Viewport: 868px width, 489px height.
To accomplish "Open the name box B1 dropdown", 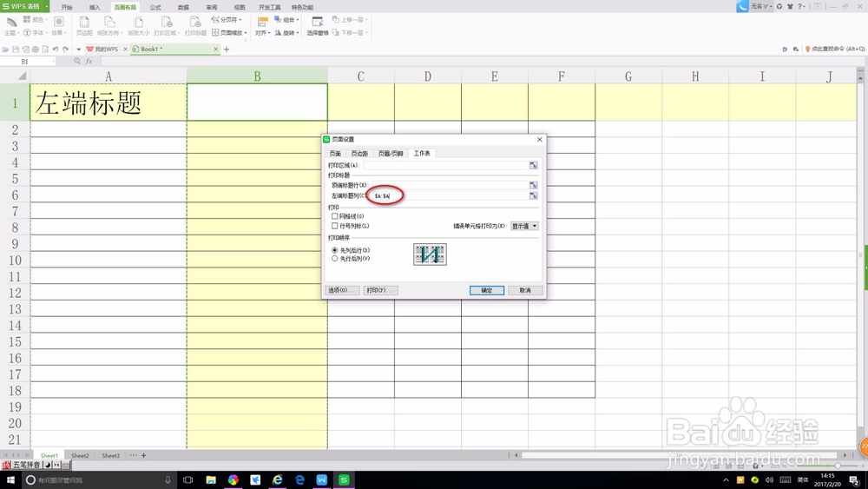I will (x=53, y=62).
